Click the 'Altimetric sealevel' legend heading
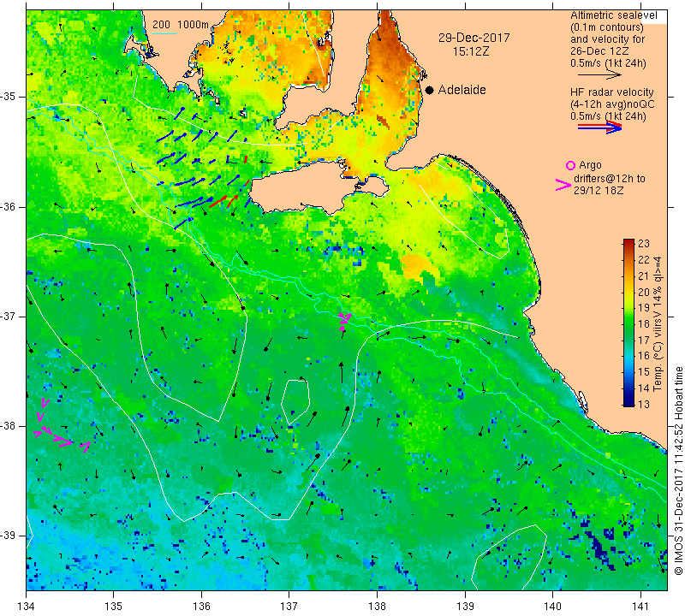 point(613,15)
